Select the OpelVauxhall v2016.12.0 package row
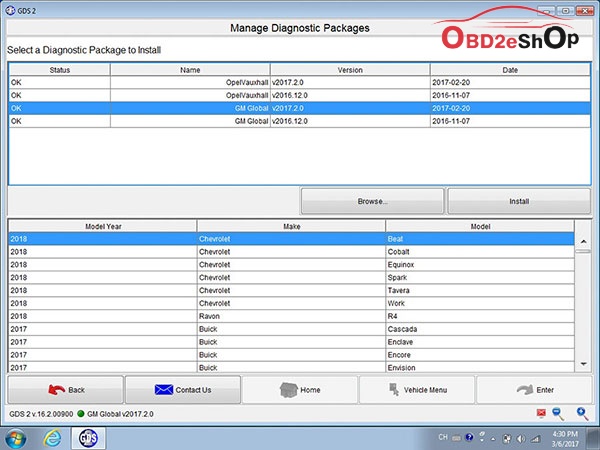The height and width of the screenshot is (450, 600). [x=299, y=95]
